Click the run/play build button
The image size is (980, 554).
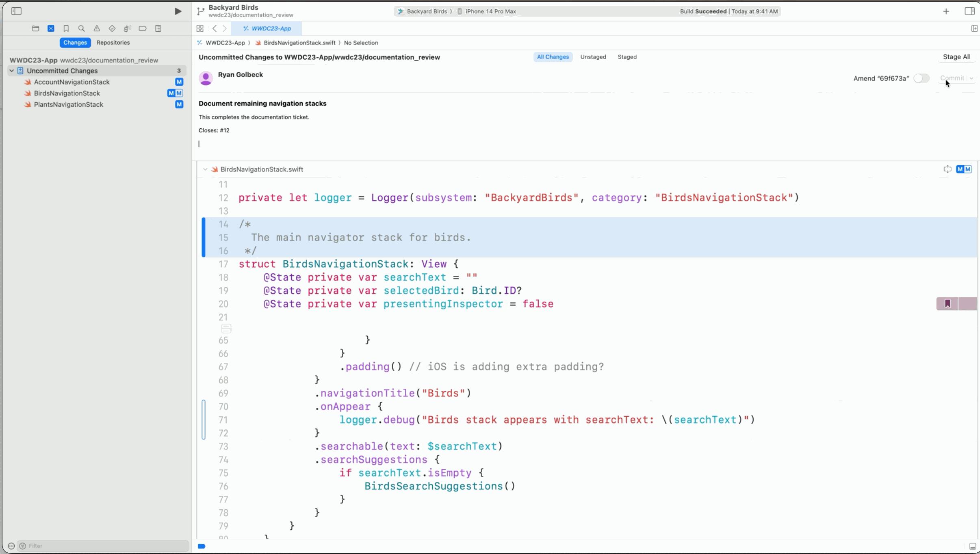[x=178, y=11]
